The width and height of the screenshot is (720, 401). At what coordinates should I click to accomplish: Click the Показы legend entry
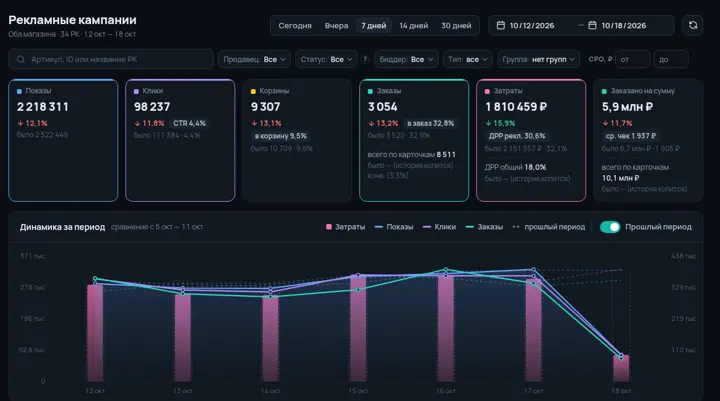point(394,227)
